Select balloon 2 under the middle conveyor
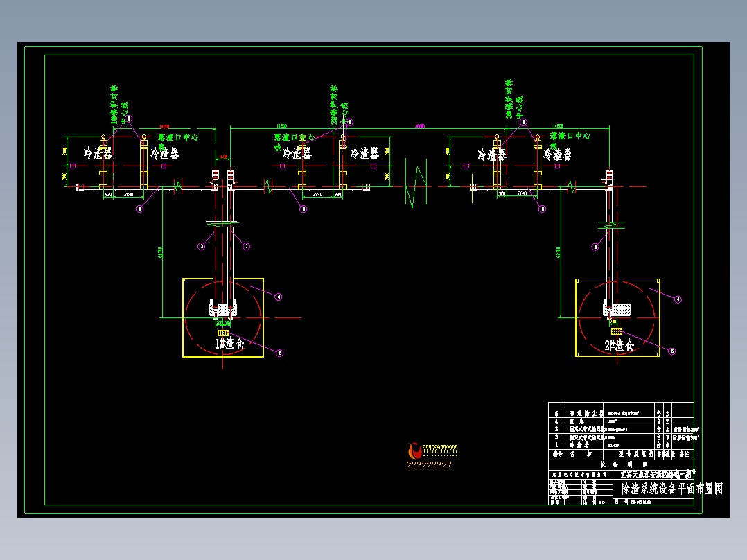 (x=303, y=209)
